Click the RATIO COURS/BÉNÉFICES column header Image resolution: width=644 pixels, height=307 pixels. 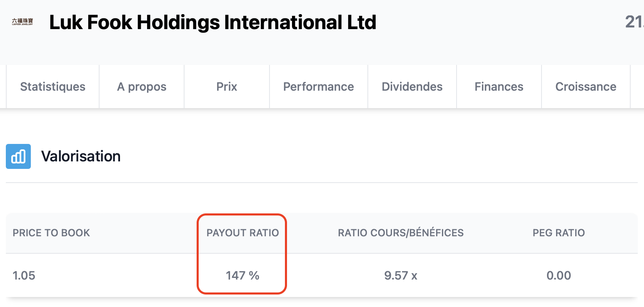[x=401, y=233]
